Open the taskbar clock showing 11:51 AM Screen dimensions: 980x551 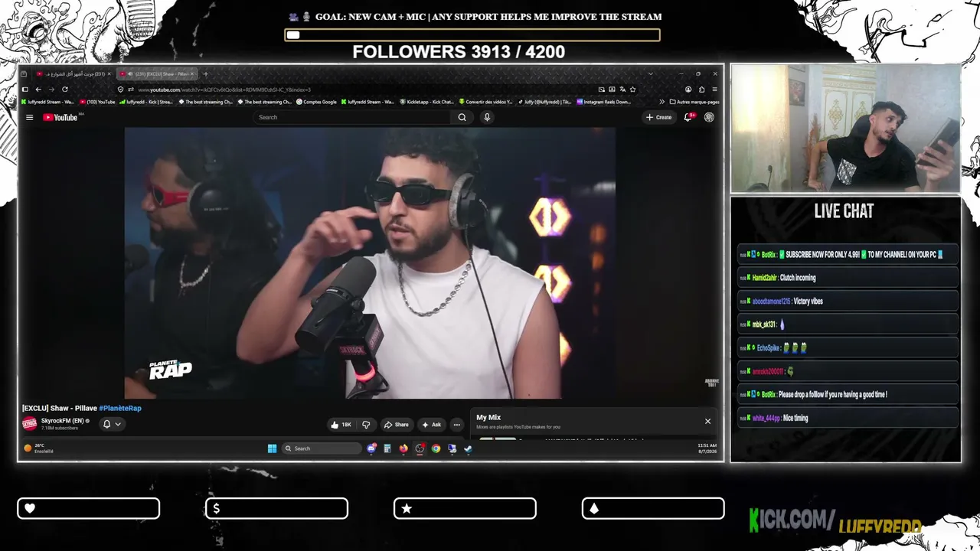tap(707, 448)
